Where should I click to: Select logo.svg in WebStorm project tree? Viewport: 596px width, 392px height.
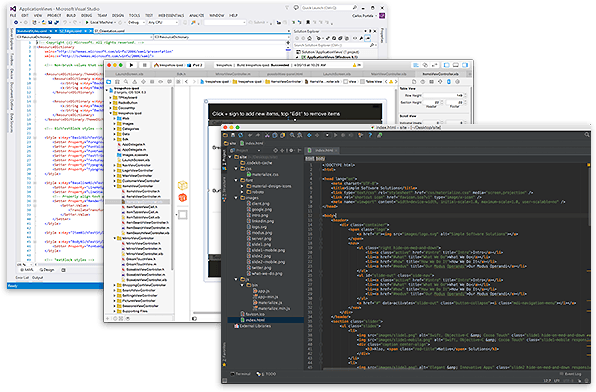pyautogui.click(x=257, y=227)
